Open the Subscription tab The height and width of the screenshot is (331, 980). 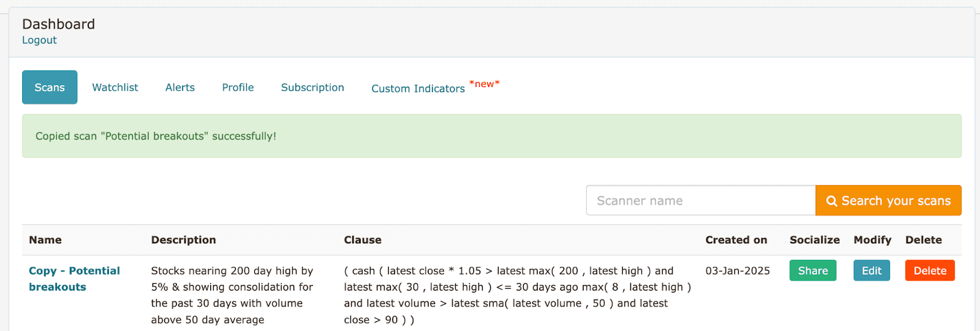312,88
